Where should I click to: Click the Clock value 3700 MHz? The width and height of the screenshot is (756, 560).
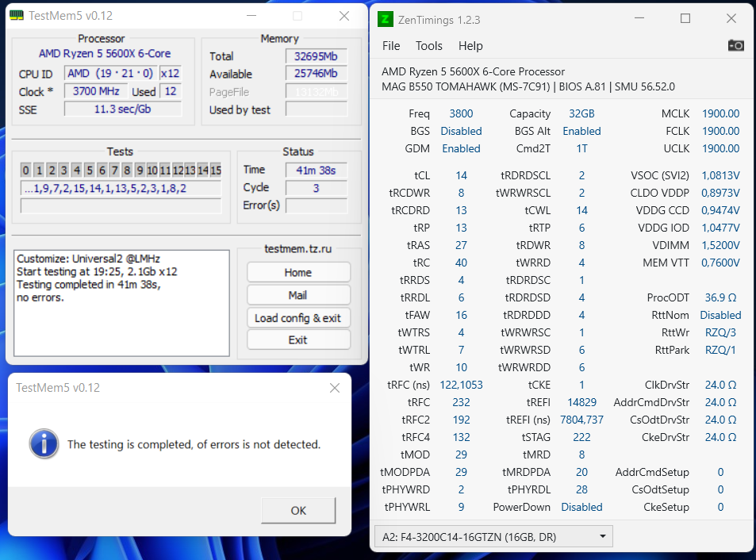pyautogui.click(x=96, y=91)
